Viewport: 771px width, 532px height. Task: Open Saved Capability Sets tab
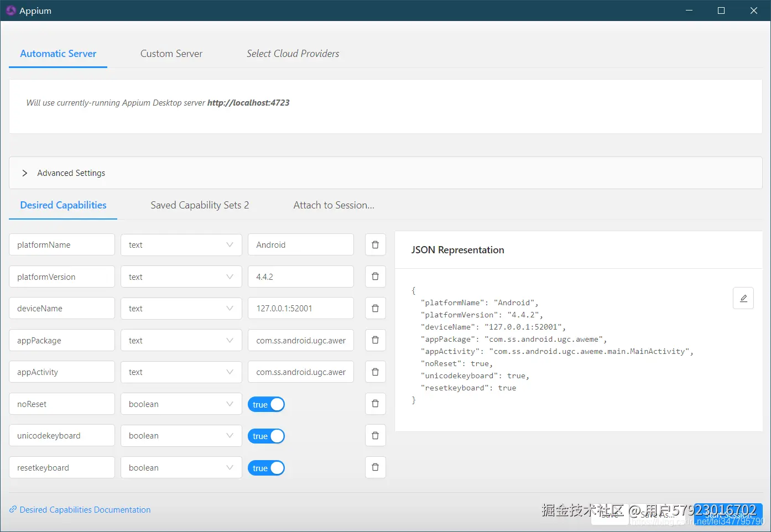click(200, 205)
